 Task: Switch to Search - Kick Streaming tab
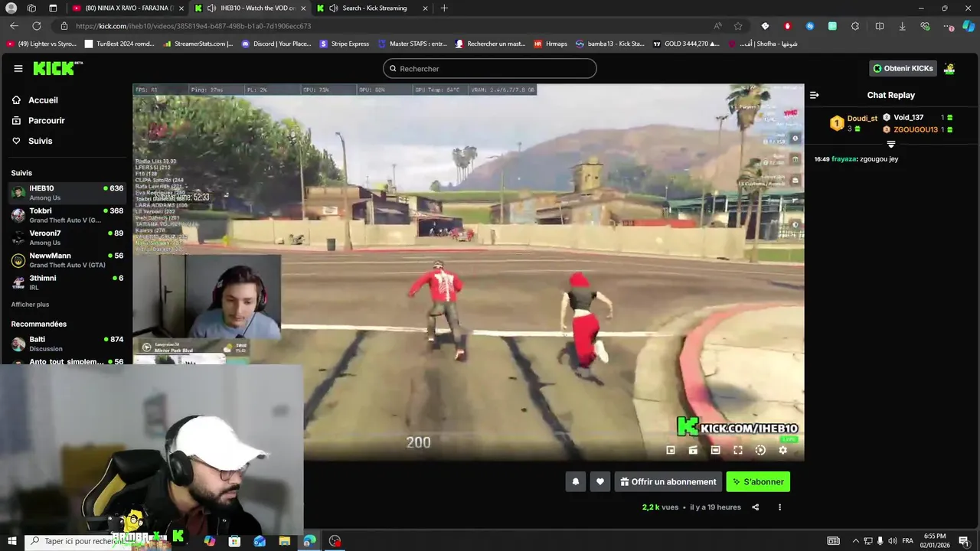[372, 8]
